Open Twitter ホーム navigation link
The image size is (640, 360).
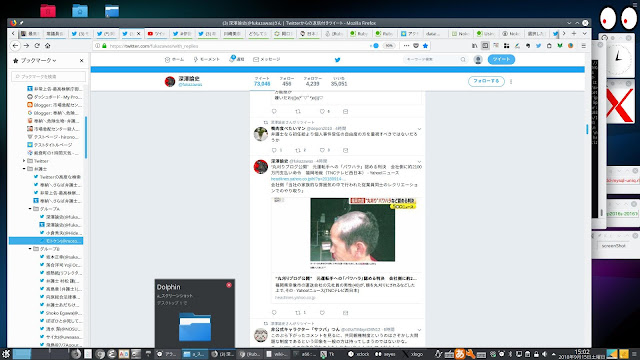[x=174, y=60]
